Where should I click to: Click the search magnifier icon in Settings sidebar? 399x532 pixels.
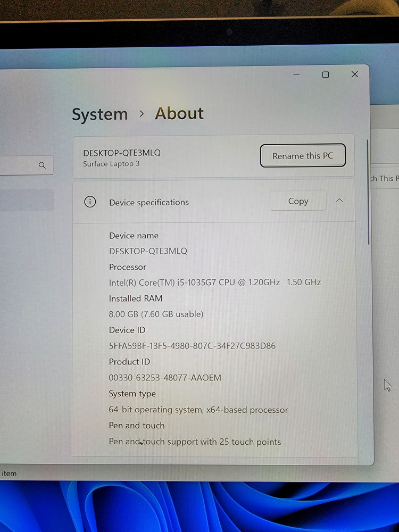click(x=42, y=165)
